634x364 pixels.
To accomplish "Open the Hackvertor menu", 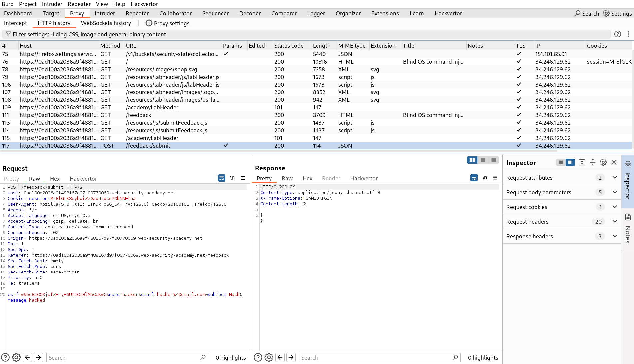I will 144,4.
